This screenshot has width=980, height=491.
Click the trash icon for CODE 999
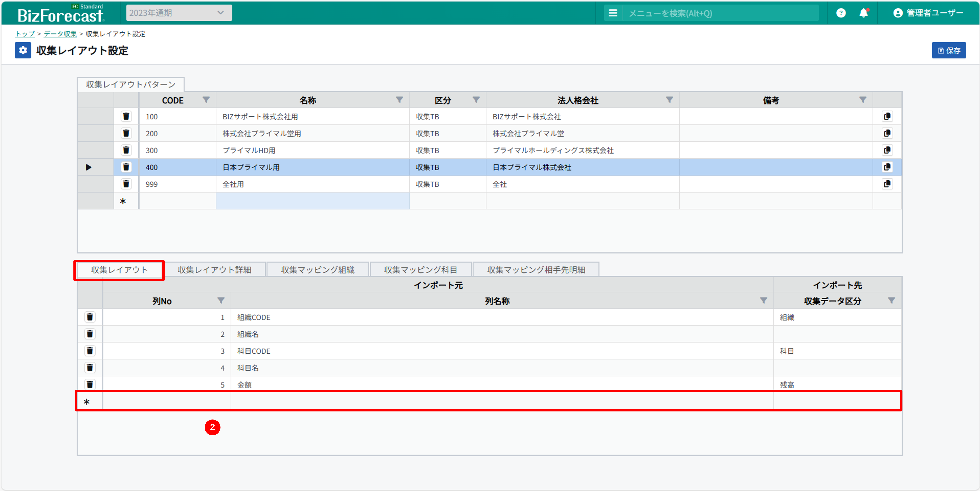point(126,184)
